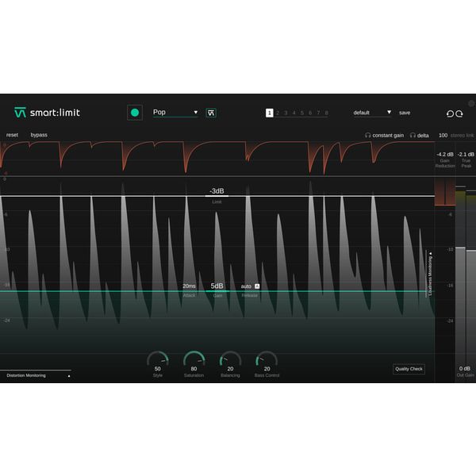
Task: Toggle constant gain listening
Action: pos(388,136)
